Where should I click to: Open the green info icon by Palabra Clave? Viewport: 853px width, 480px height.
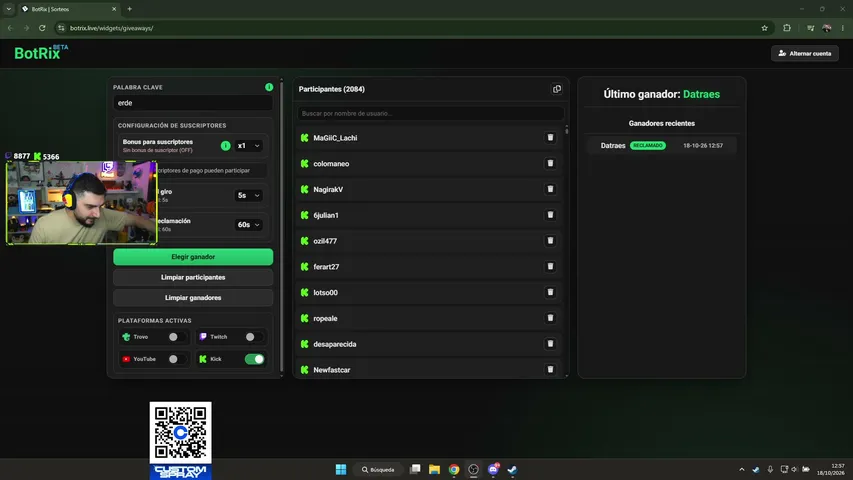click(x=269, y=87)
